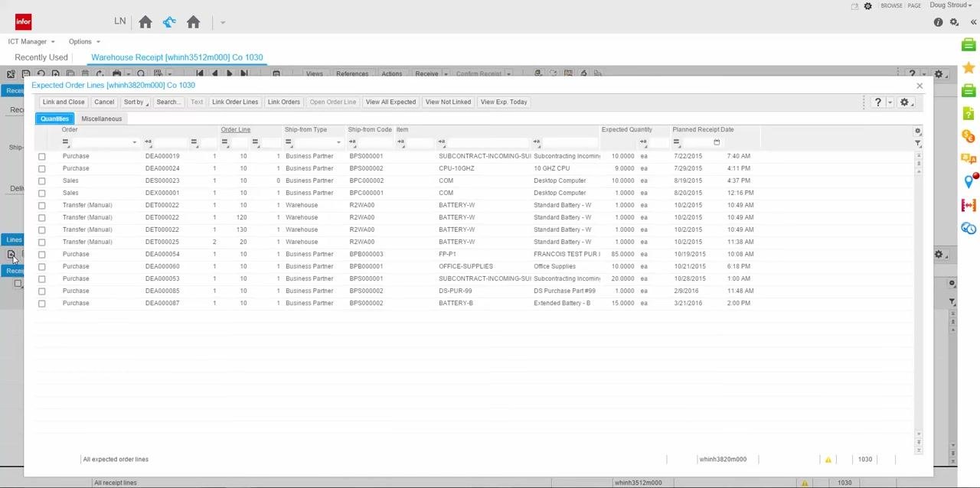The width and height of the screenshot is (980, 488).
Task: Select checkbox for order DEA000085
Action: [x=42, y=291]
